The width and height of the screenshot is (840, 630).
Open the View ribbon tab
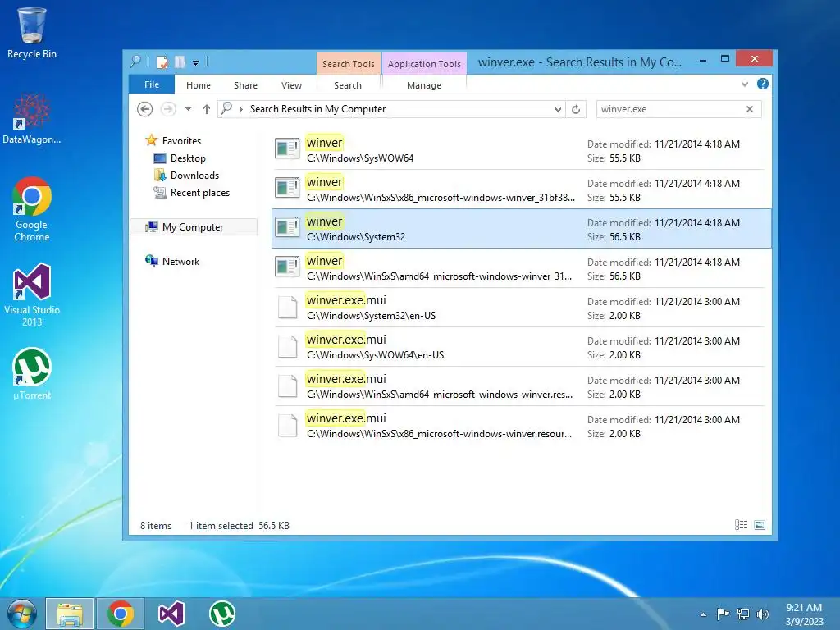(291, 85)
